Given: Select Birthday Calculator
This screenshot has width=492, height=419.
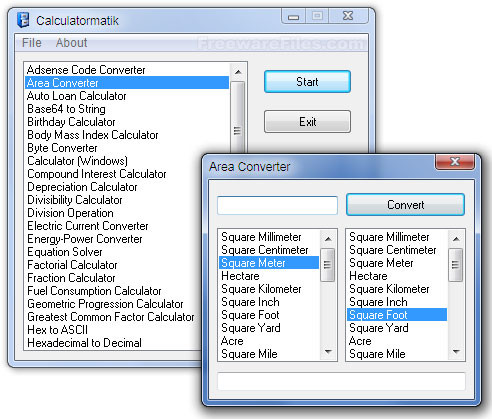Looking at the screenshot, I should [127, 122].
